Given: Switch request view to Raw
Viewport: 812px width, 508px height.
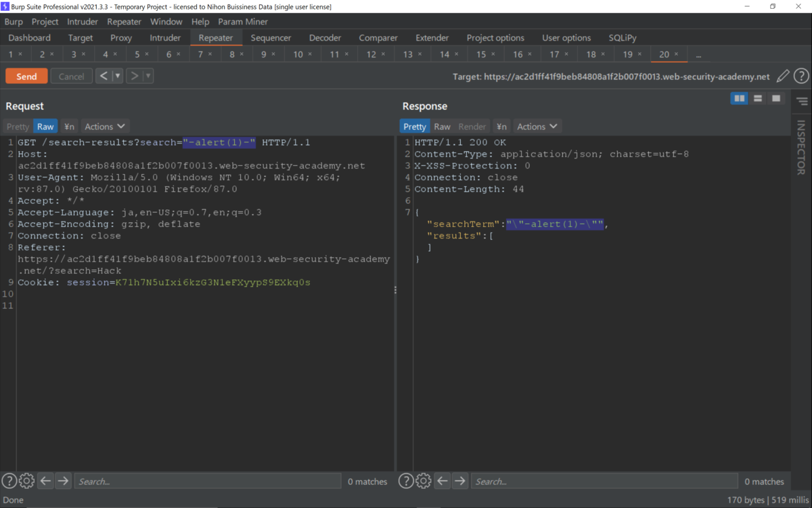Looking at the screenshot, I should tap(45, 126).
